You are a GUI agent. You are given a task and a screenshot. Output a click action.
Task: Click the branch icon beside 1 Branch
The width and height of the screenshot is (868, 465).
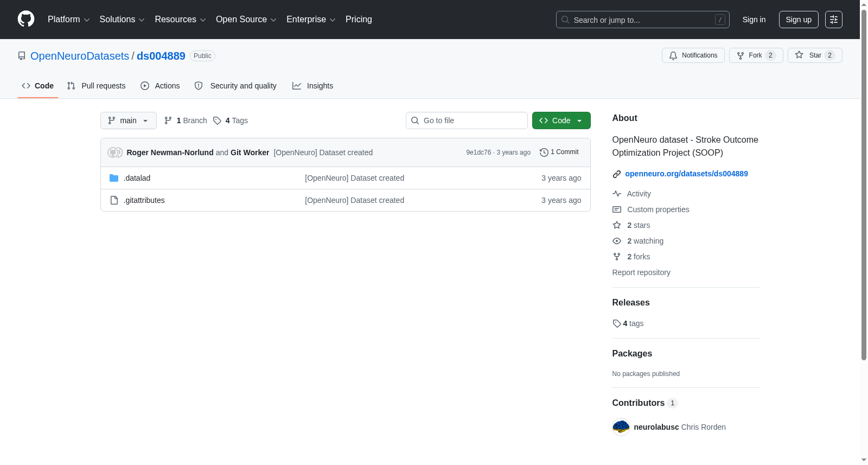(x=168, y=120)
